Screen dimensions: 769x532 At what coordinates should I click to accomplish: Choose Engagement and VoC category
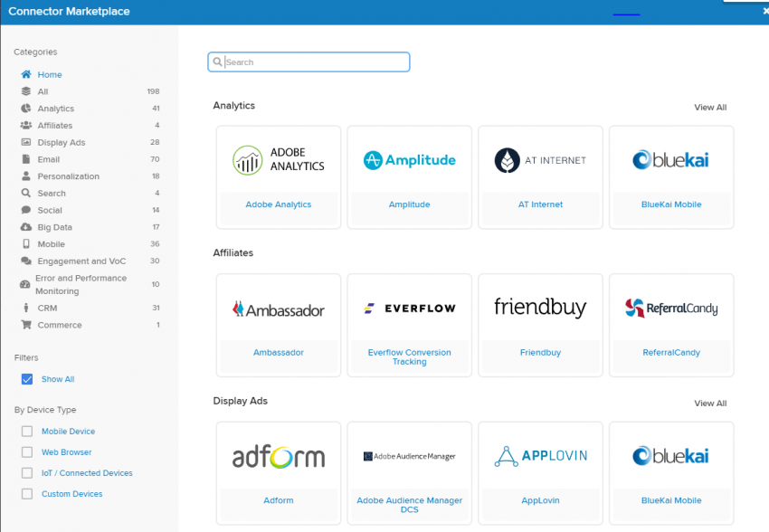(x=81, y=261)
